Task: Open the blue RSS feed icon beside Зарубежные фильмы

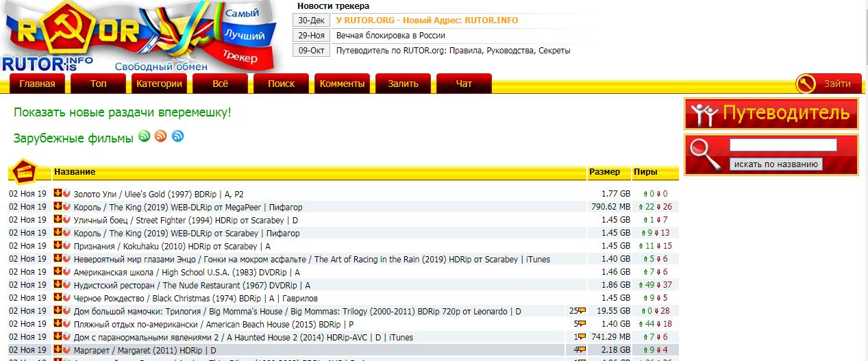Action: pos(178,136)
